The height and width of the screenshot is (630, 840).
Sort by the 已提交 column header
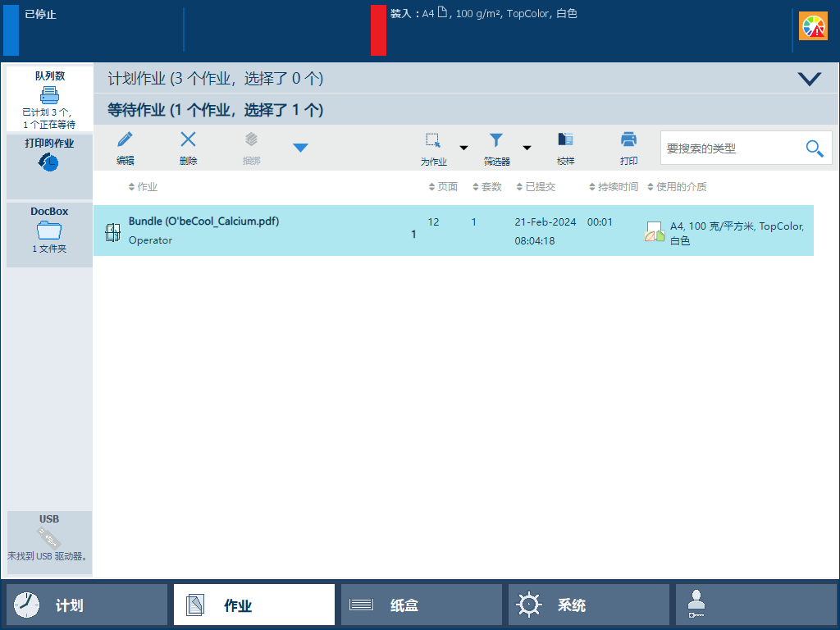click(x=536, y=186)
